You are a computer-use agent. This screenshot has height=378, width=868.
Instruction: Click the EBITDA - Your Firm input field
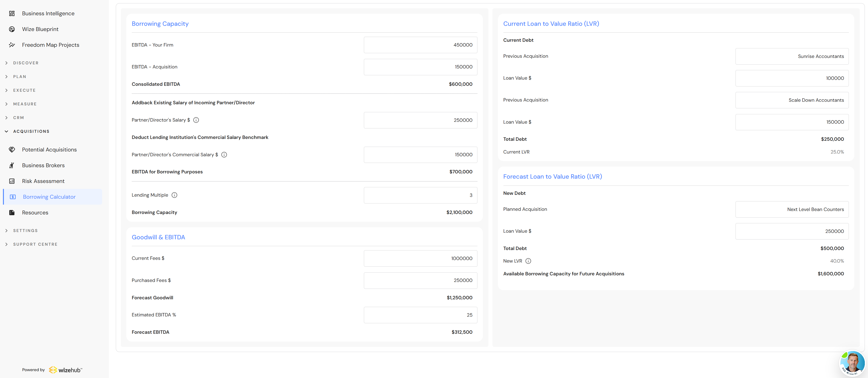(420, 45)
